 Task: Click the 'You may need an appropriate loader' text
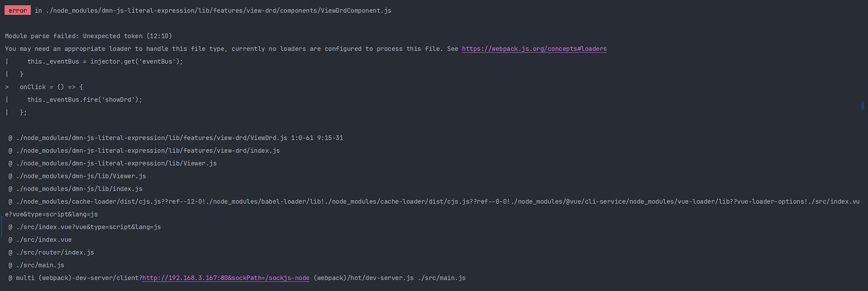click(108, 49)
